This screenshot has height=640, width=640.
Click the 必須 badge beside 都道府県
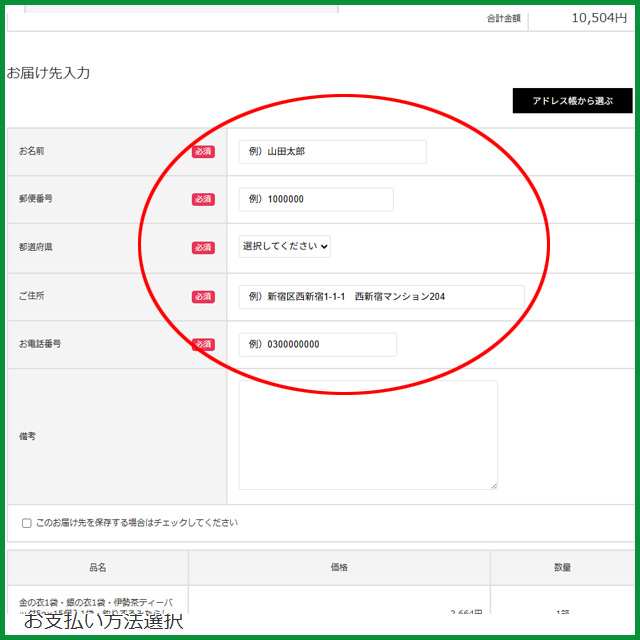tap(203, 247)
